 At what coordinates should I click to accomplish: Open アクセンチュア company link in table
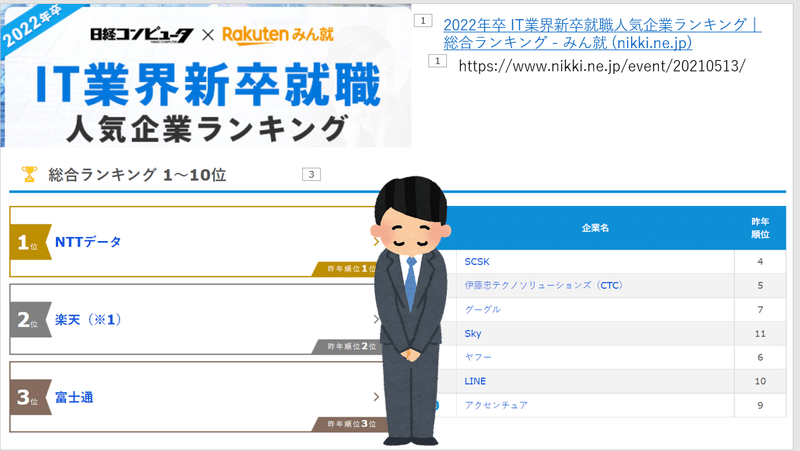(x=496, y=405)
